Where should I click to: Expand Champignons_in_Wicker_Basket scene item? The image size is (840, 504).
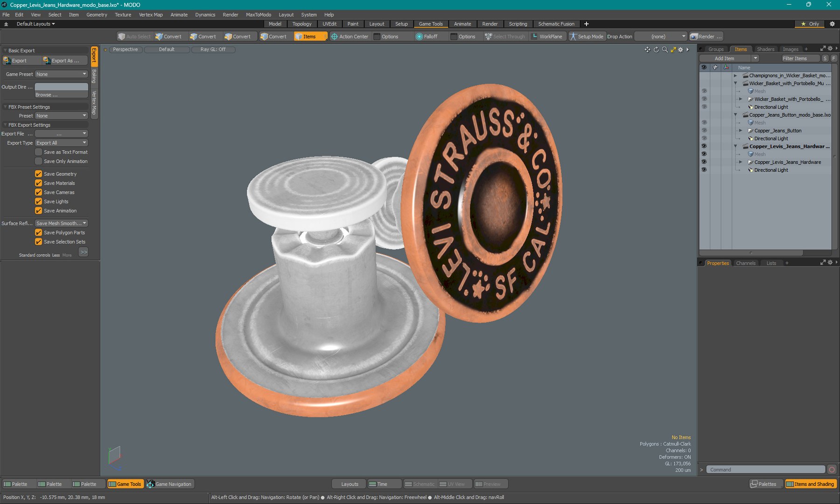click(x=735, y=76)
